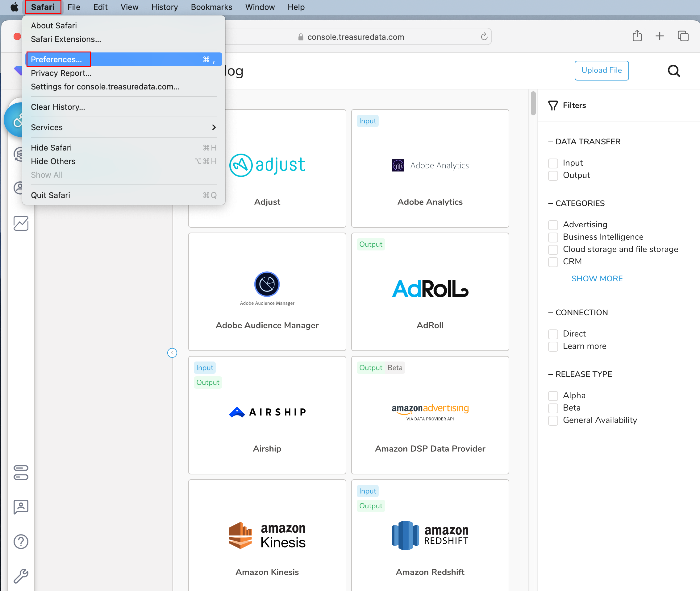Open a new tab with plus icon
This screenshot has height=591, width=700.
coord(659,36)
